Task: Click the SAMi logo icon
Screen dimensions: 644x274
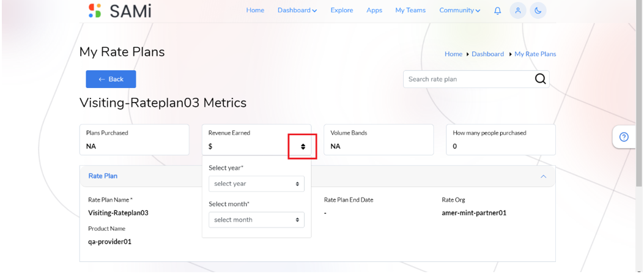Action: pyautogui.click(x=95, y=10)
